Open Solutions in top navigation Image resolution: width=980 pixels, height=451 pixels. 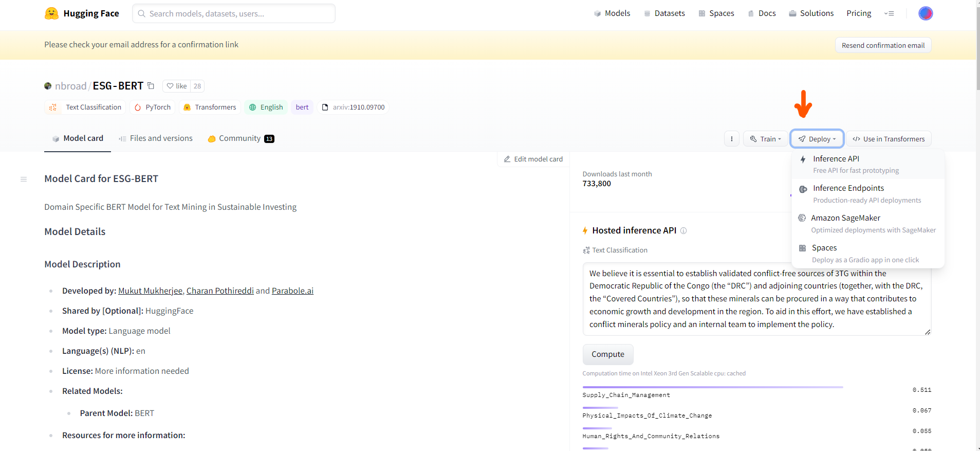pos(811,13)
